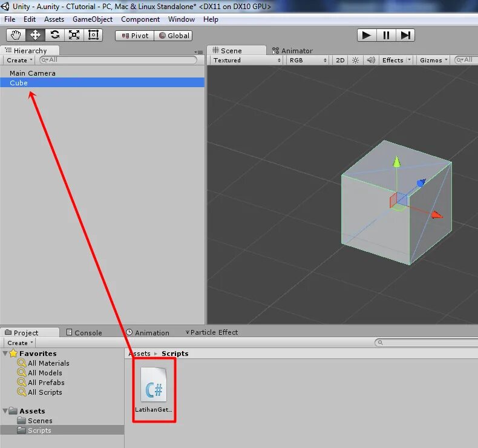Select the Assets root folder
The width and height of the screenshot is (478, 448).
(x=27, y=411)
